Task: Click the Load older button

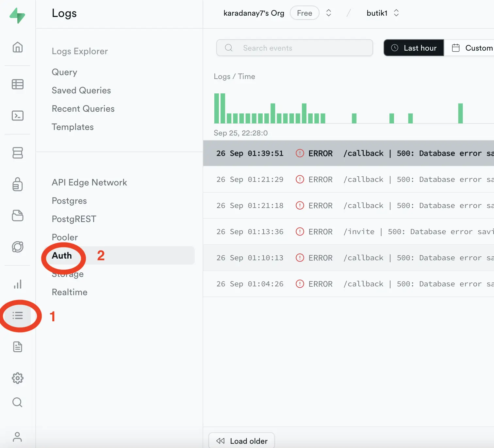Action: point(241,440)
